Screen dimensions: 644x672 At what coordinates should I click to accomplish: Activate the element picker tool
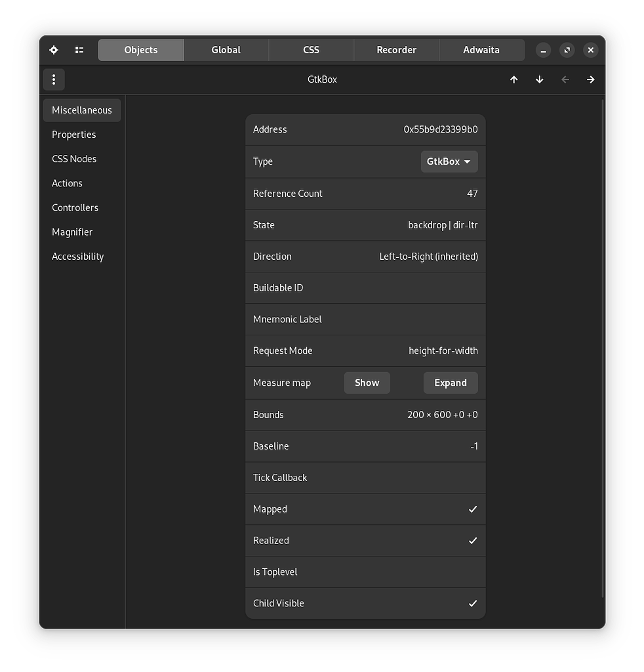53,50
